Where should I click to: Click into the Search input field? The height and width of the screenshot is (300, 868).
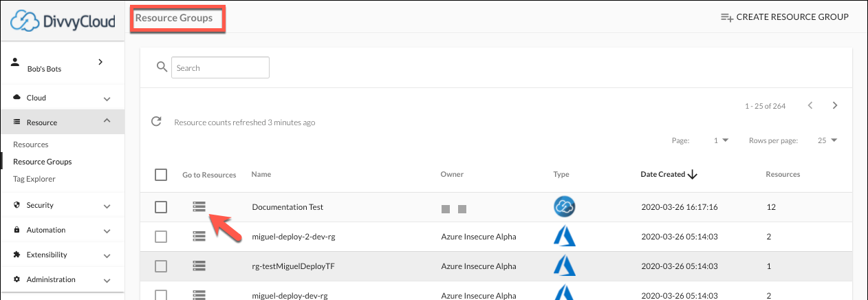coord(220,67)
